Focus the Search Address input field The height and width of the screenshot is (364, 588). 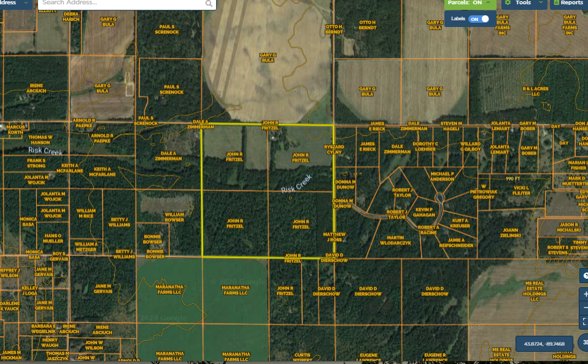coord(120,3)
